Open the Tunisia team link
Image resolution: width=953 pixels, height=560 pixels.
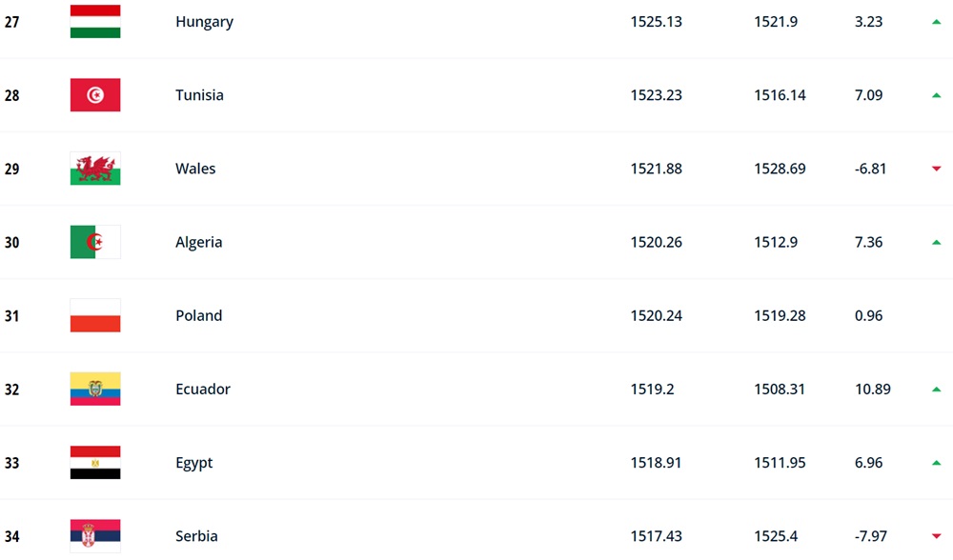pyautogui.click(x=199, y=94)
